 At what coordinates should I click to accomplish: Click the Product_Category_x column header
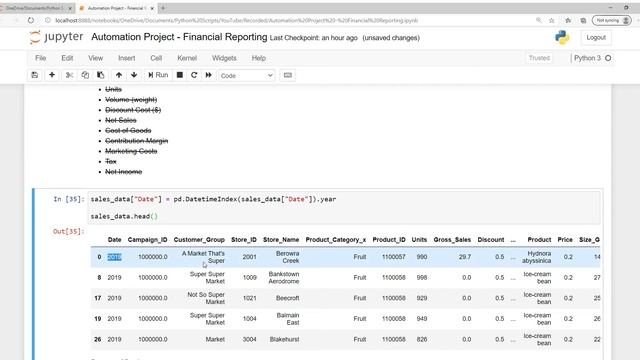pos(336,240)
